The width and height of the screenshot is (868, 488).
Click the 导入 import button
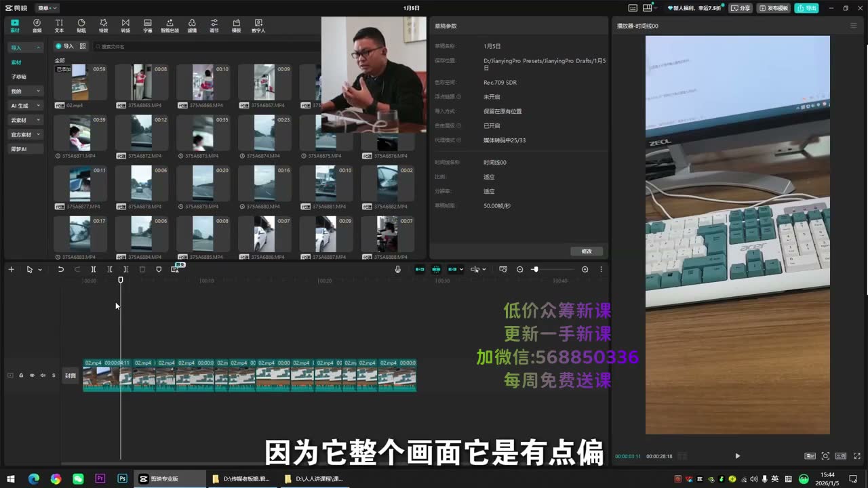click(x=65, y=46)
